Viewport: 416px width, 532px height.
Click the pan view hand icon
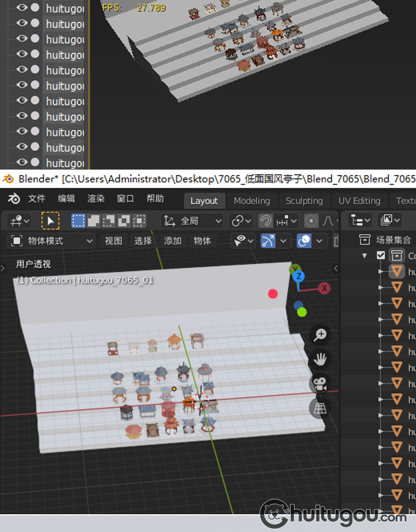pos(320,359)
